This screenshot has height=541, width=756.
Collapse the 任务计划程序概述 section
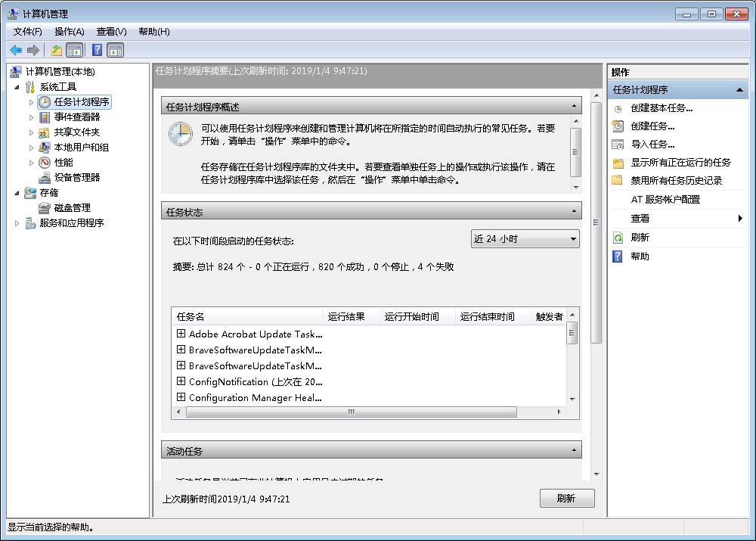click(574, 106)
